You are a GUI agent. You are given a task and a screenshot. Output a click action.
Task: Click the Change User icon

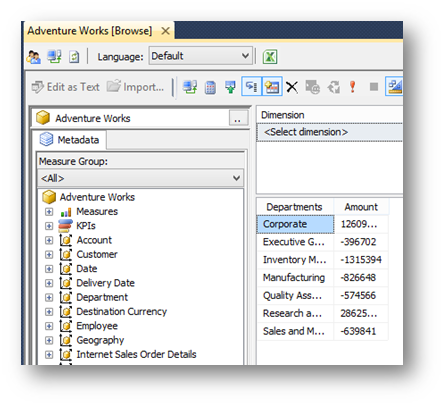(x=33, y=57)
